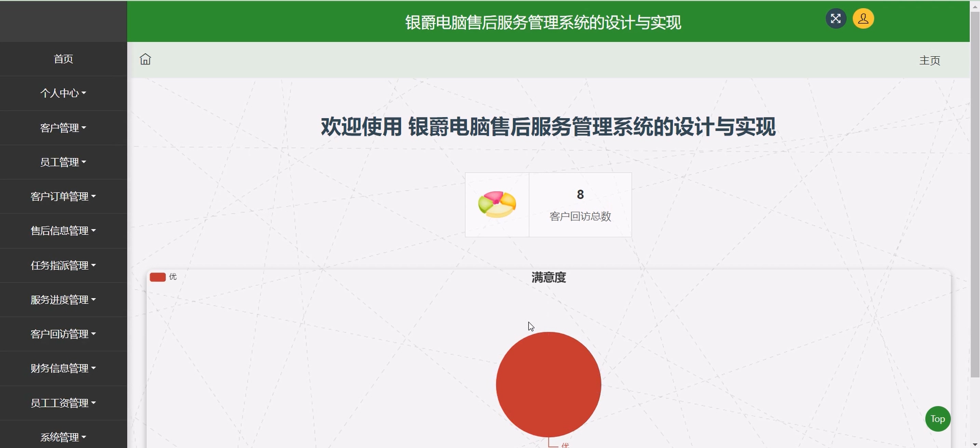Click the header title 银爵电脑售后服务管理系统的设计与实现

pos(543,23)
